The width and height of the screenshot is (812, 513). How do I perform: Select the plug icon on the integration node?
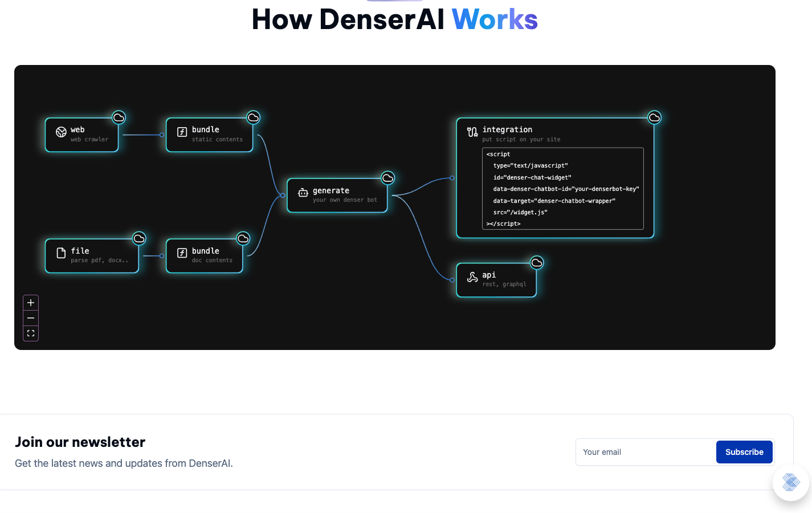472,132
